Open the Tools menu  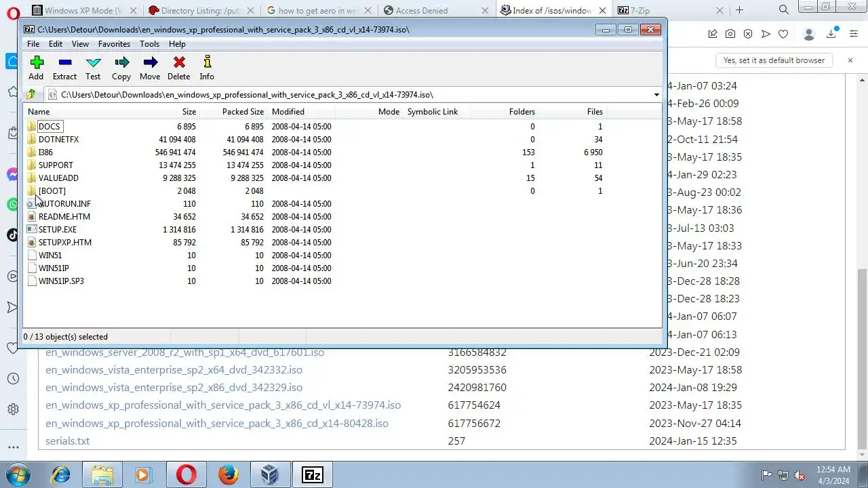[149, 44]
